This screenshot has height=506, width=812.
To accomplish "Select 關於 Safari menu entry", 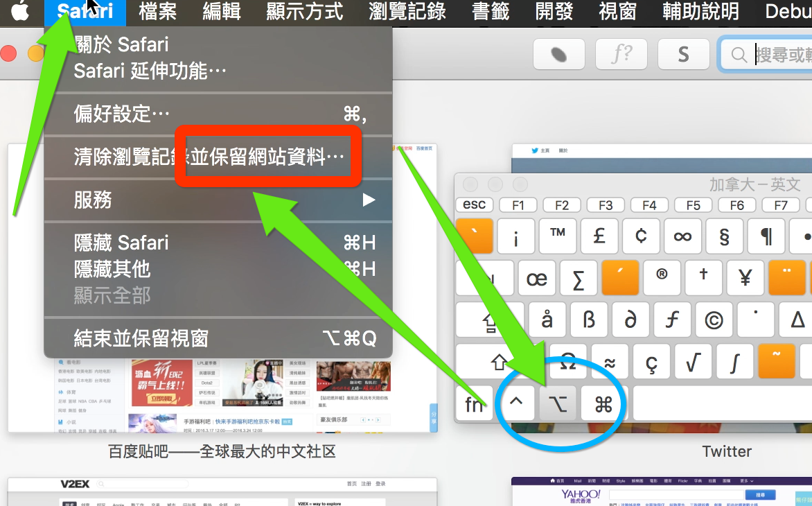I will pyautogui.click(x=218, y=44).
